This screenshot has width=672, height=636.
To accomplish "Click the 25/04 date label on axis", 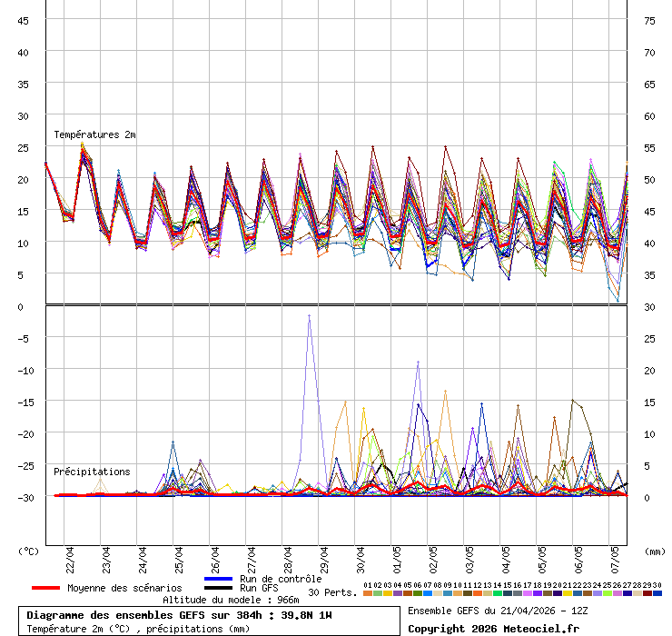I will click(x=180, y=558).
